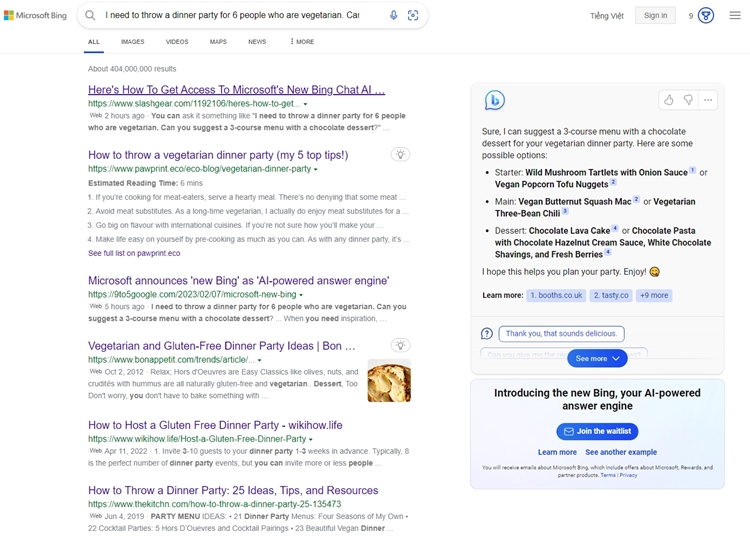Open the hamburger settings menu
Image resolution: width=750 pixels, height=536 pixels.
coord(735,15)
